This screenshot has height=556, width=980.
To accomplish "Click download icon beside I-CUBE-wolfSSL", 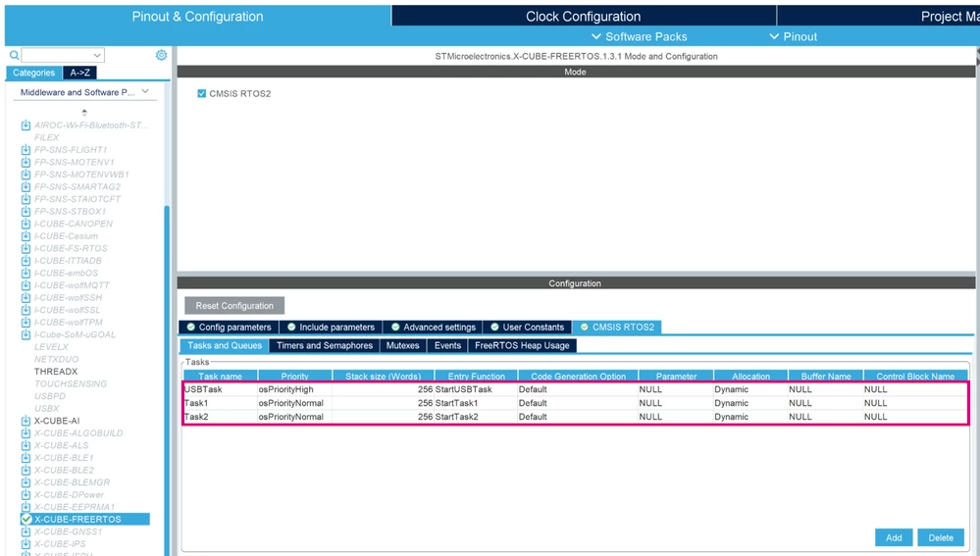I will [x=26, y=310].
